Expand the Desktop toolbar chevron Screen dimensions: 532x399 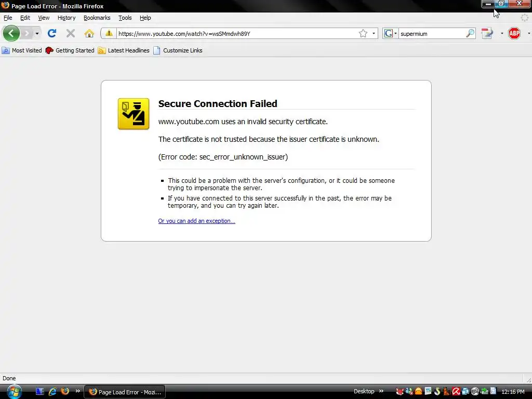[381, 391]
